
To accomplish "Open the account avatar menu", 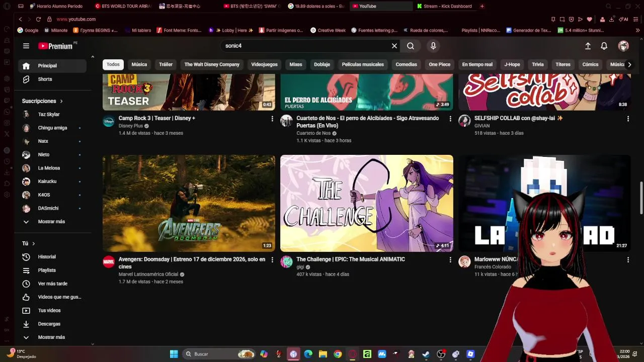I will pyautogui.click(x=623, y=46).
